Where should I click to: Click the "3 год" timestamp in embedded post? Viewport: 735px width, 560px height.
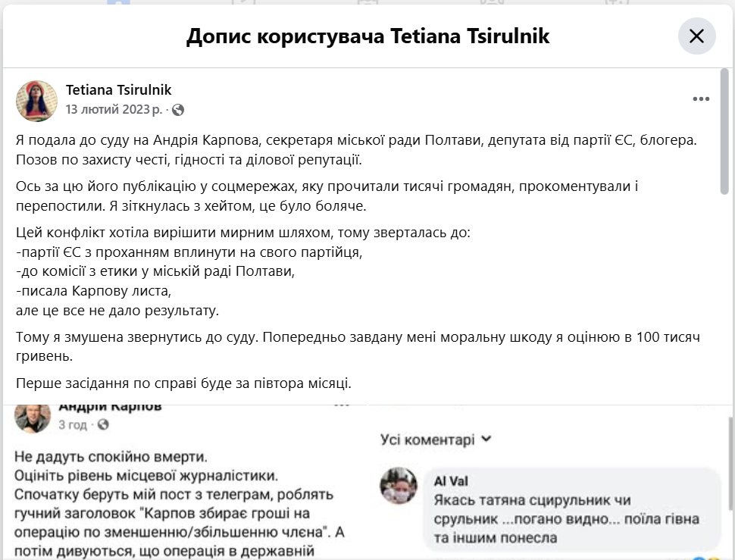tap(73, 425)
